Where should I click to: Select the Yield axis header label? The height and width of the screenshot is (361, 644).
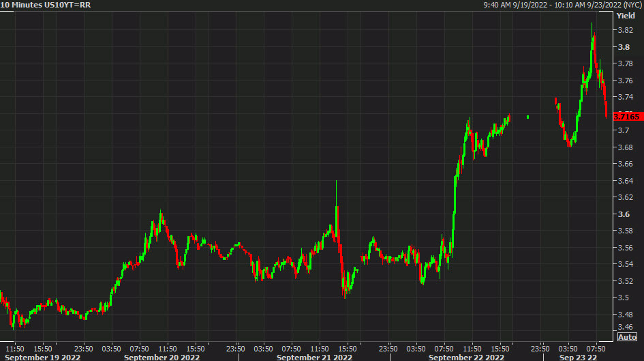coord(626,16)
